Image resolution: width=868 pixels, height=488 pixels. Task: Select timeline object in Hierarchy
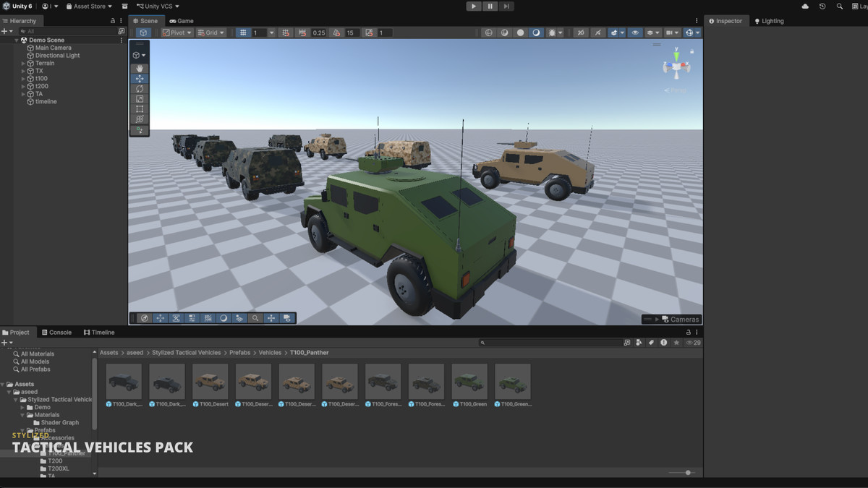point(42,102)
